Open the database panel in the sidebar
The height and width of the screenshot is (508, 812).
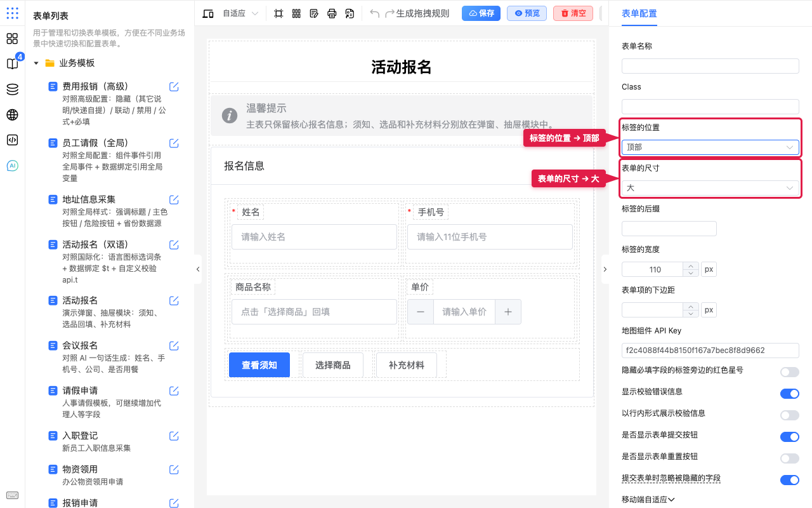12,90
